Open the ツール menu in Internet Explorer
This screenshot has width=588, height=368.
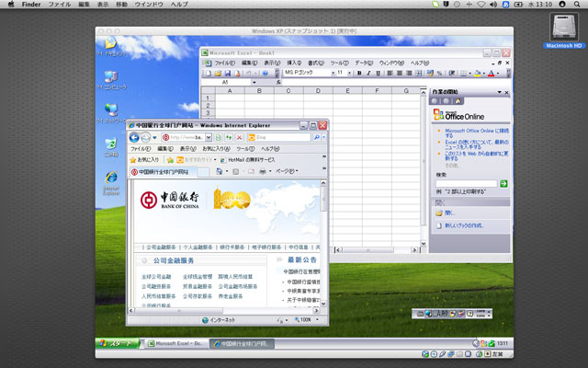(245, 149)
